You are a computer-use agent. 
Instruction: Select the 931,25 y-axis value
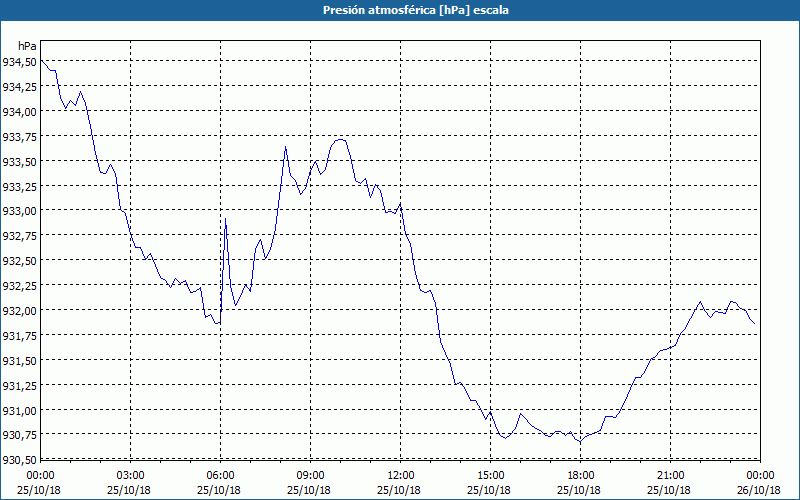click(x=19, y=386)
